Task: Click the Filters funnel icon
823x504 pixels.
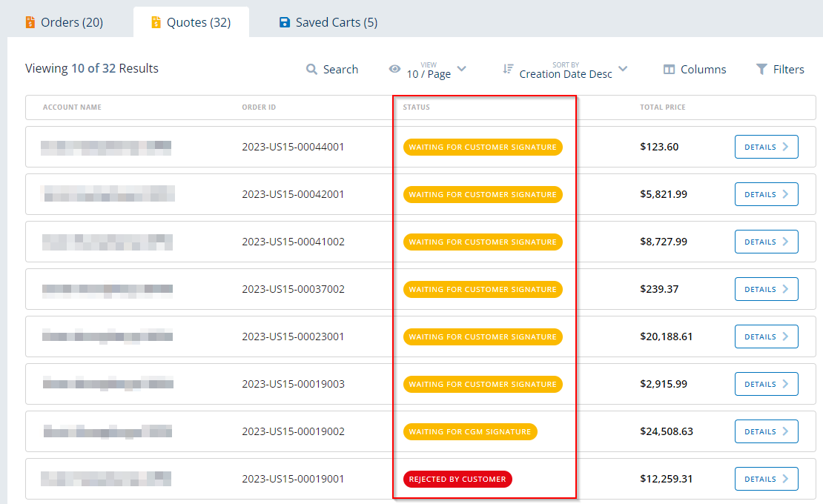Action: [x=761, y=69]
